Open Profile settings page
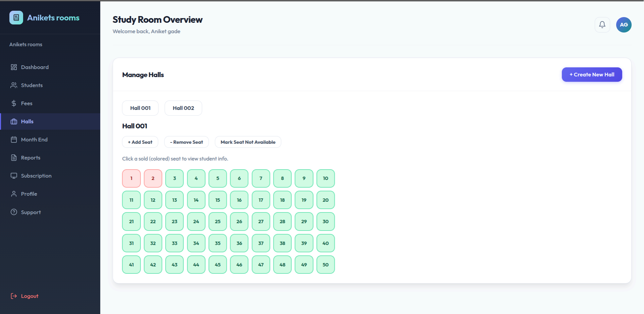The height and width of the screenshot is (314, 644). pyautogui.click(x=50, y=194)
